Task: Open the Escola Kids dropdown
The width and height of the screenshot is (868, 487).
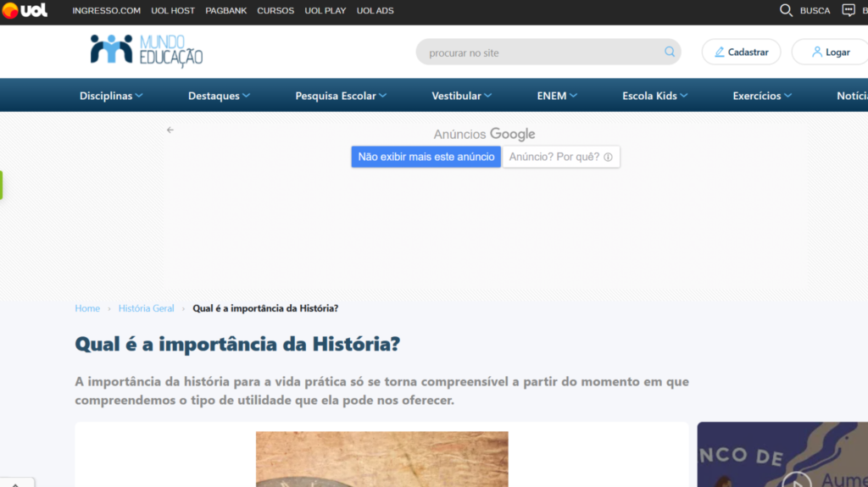Action: 655,96
